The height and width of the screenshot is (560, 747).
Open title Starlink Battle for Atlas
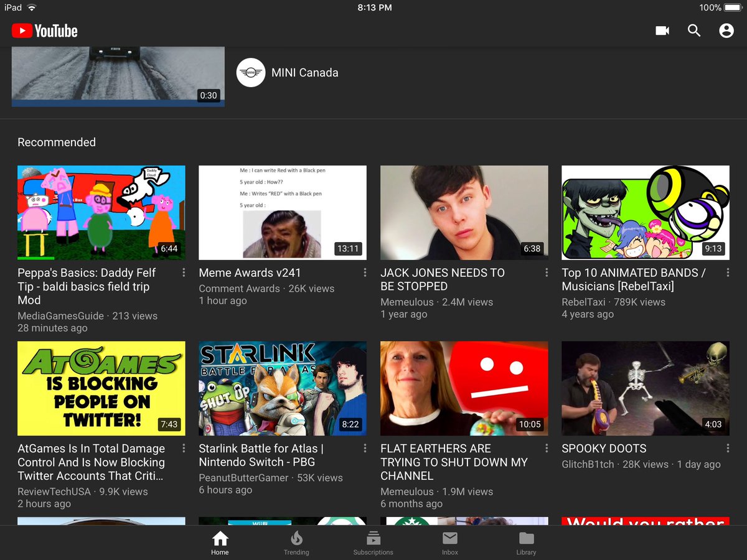(261, 455)
